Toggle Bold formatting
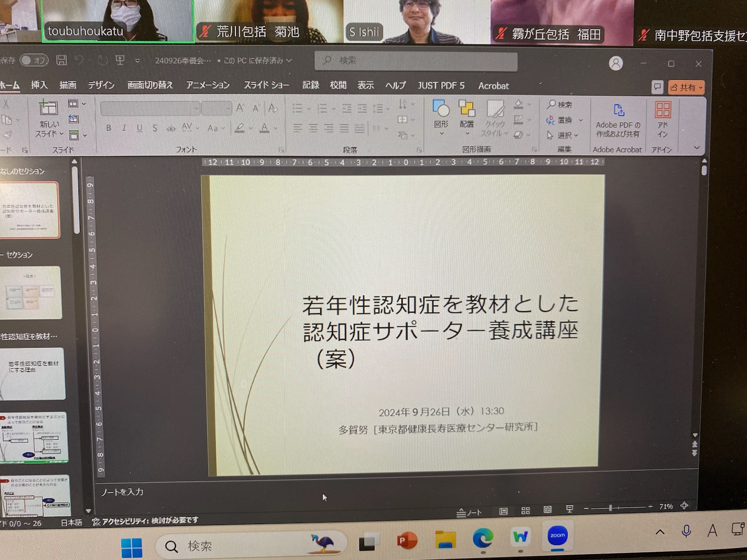 [108, 128]
